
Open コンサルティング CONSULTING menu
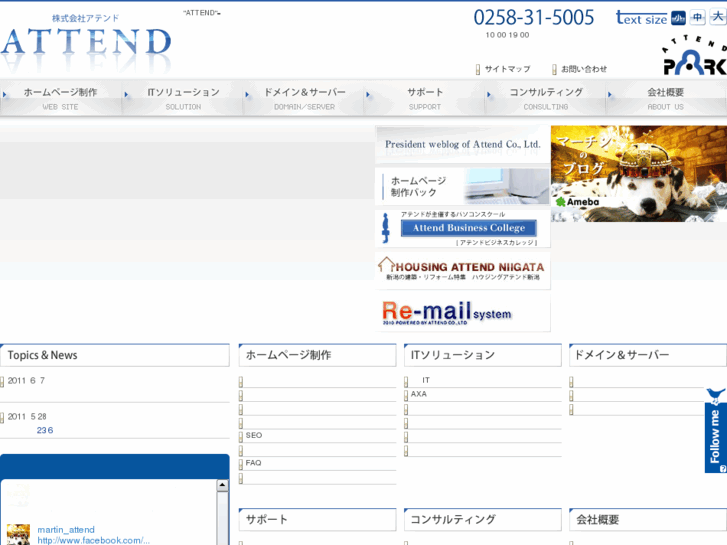(546, 98)
